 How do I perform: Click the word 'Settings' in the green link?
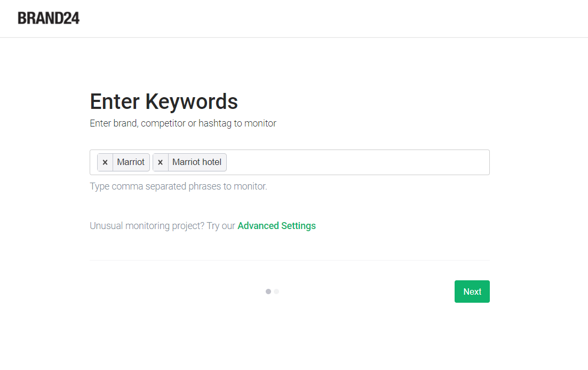[298, 226]
